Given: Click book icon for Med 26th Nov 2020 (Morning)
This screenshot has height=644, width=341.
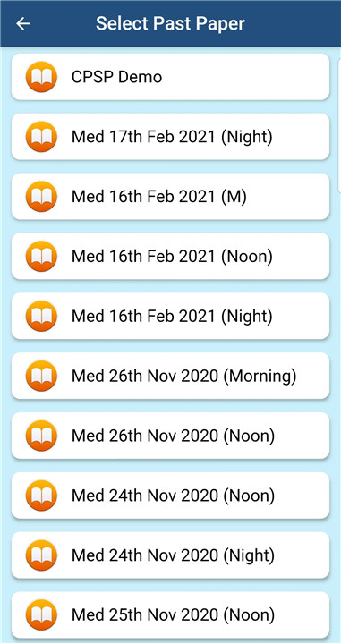Looking at the screenshot, I should [x=41, y=376].
